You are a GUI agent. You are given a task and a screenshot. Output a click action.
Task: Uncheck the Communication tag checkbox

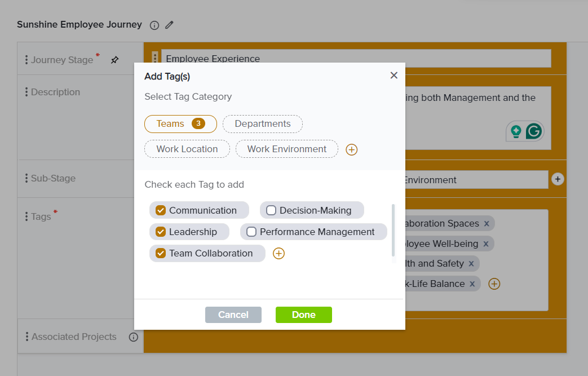point(161,210)
